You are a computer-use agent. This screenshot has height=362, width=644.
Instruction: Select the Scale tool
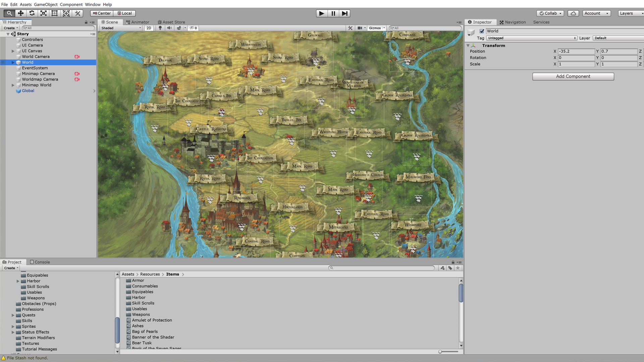point(43,13)
